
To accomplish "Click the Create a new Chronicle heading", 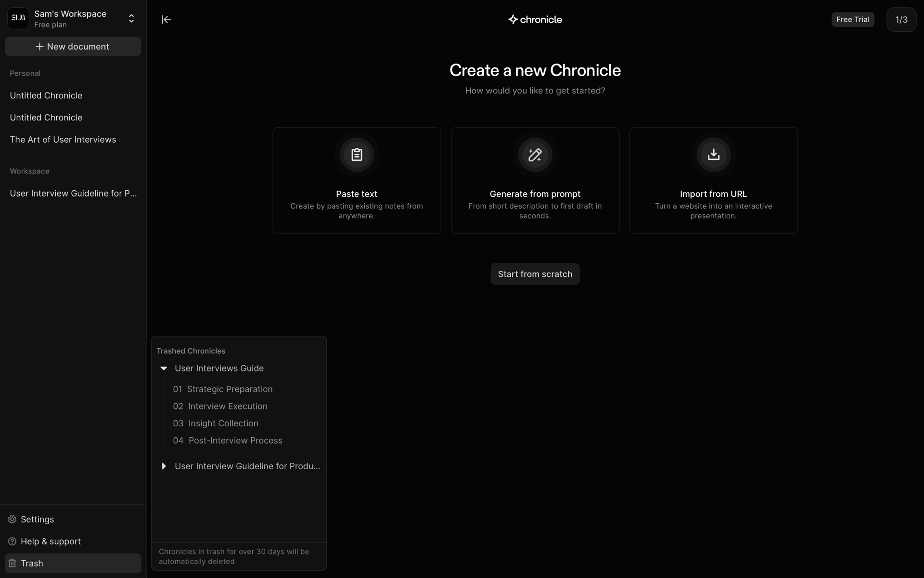I will [x=535, y=70].
